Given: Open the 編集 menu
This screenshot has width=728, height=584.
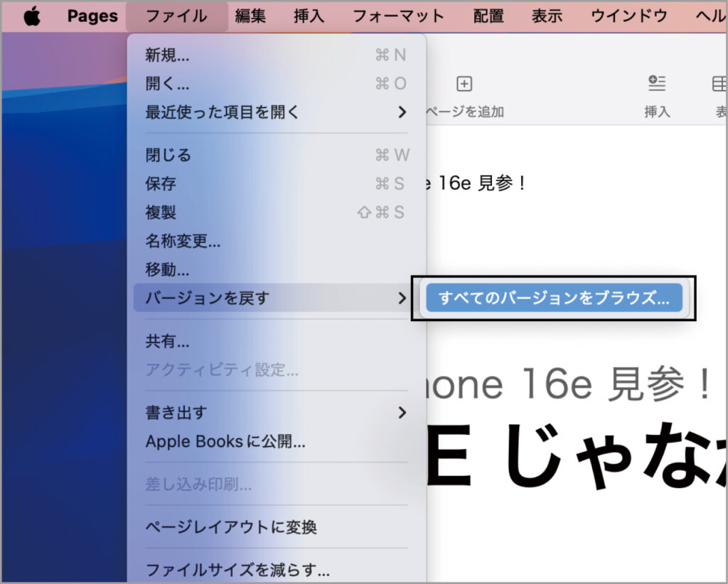Looking at the screenshot, I should click(x=250, y=16).
